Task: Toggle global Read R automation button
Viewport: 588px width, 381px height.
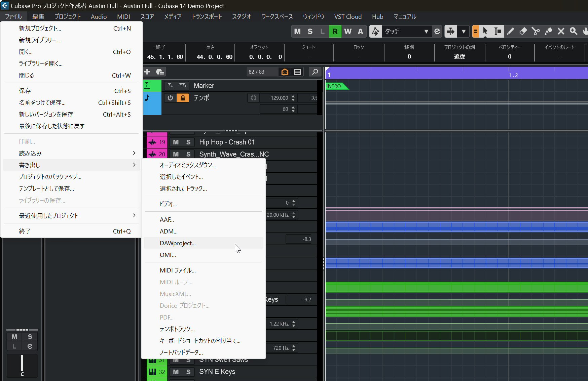Action: tap(335, 32)
